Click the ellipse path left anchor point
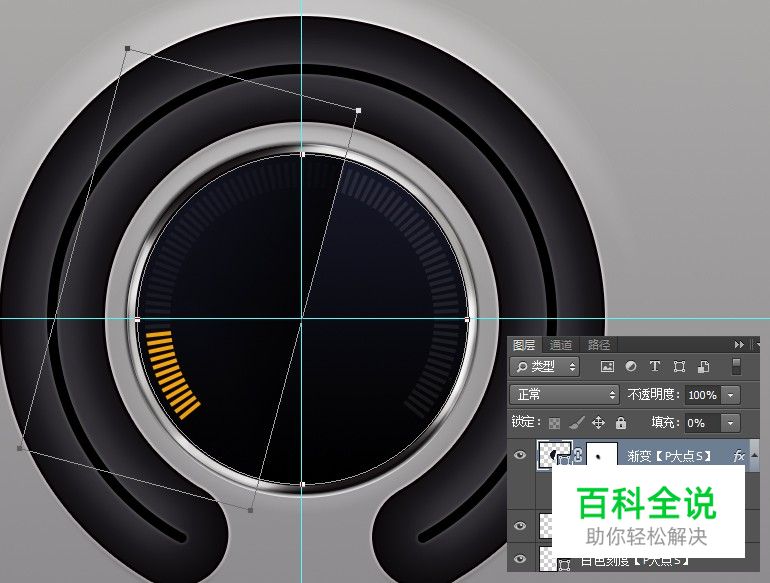Image resolution: width=770 pixels, height=583 pixels. click(x=138, y=319)
